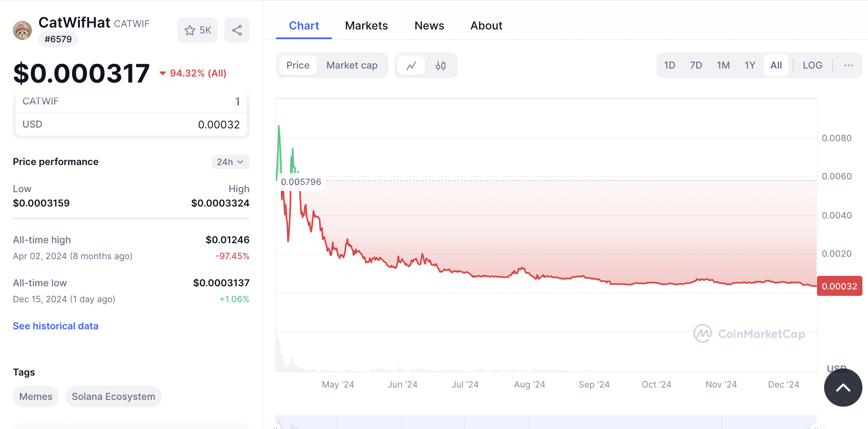Click the Memes tag
The width and height of the screenshot is (868, 429).
click(36, 397)
